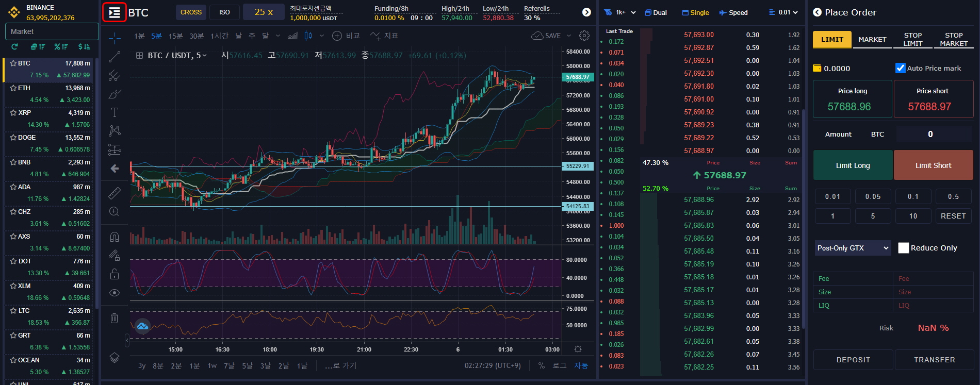The image size is (980, 385).
Task: Click the back arrow in Place Order header
Action: [817, 12]
